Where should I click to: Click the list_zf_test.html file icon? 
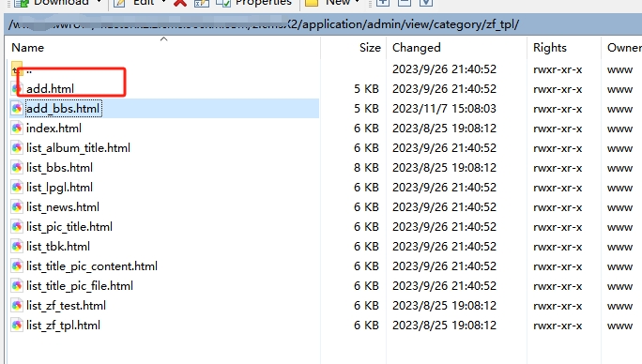coord(17,306)
